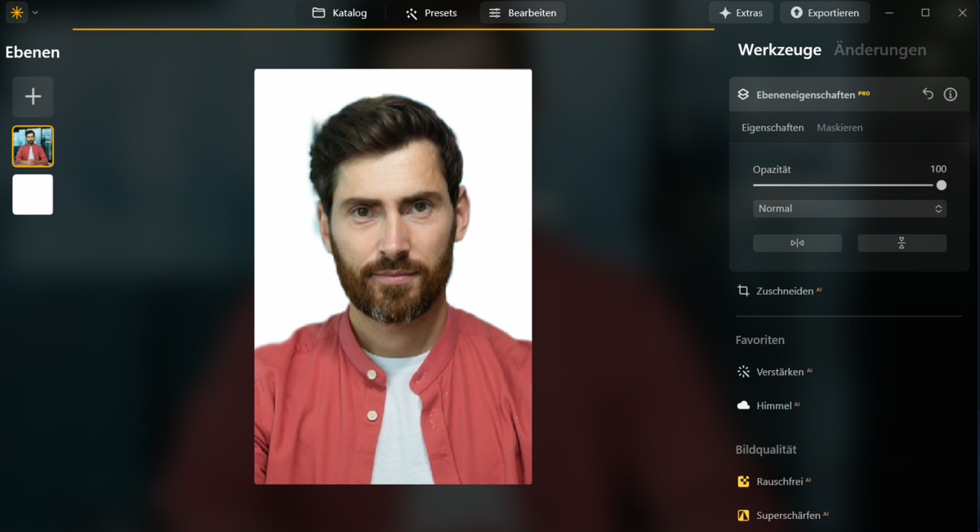The image size is (980, 532).
Task: Flip the layer vertically
Action: (902, 243)
